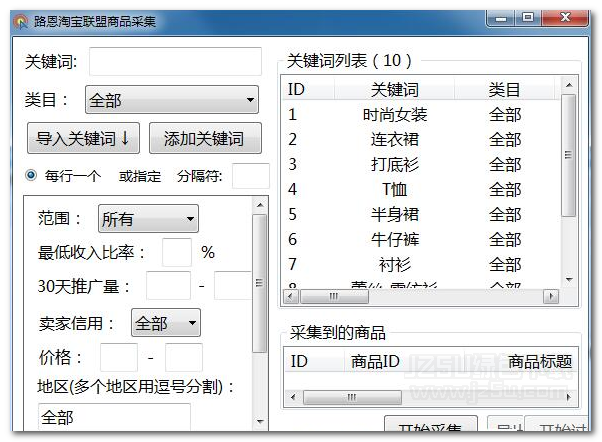
Task: Click keyword list horizontal scroll-right arrow
Action: tap(551, 296)
